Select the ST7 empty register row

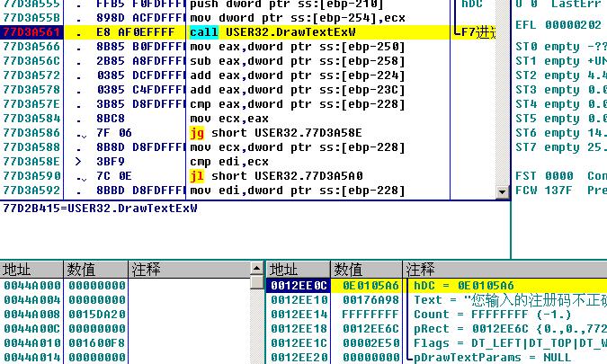(560, 147)
